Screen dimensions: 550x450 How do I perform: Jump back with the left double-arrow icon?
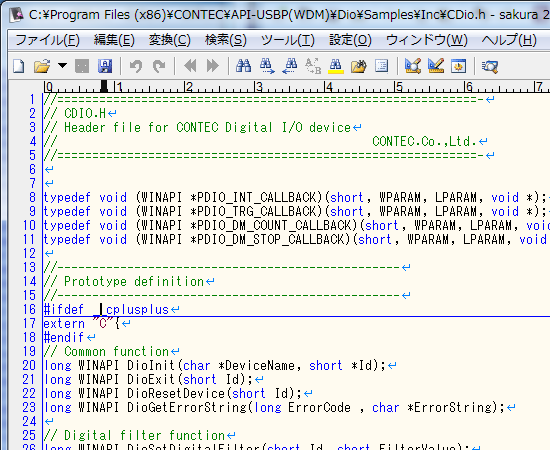click(x=190, y=66)
